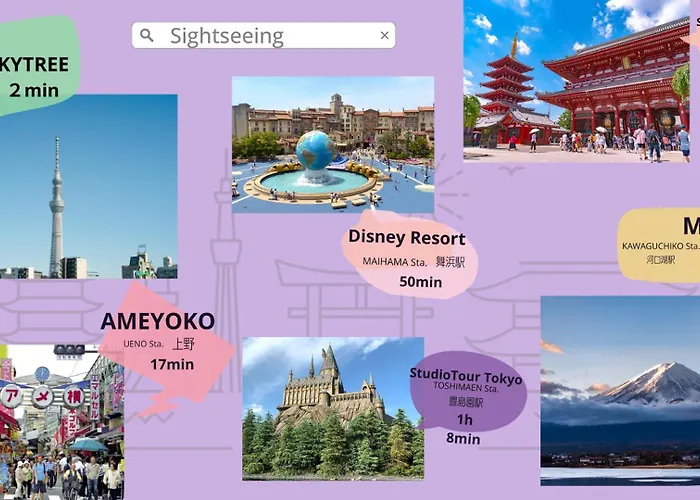Image resolution: width=700 pixels, height=500 pixels.
Task: Open the Disney Resort globe fountain photo
Action: [333, 144]
